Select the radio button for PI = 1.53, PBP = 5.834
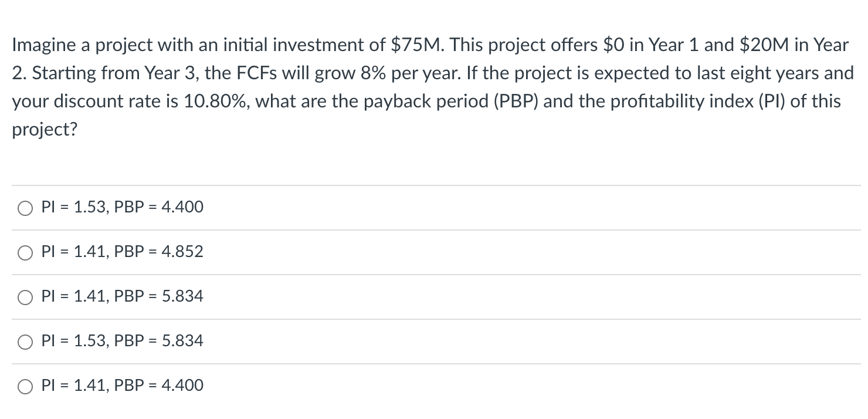Screen dimensions: 868x419 click(x=25, y=342)
